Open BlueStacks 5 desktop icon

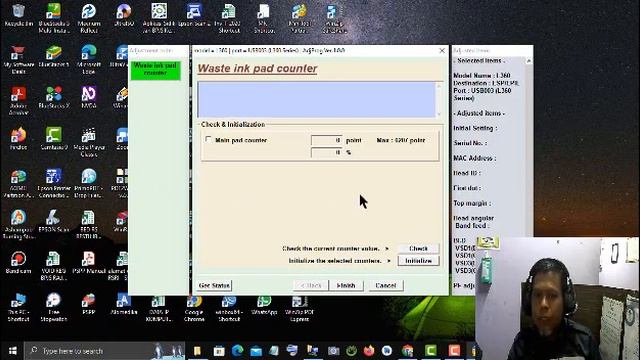point(53,56)
